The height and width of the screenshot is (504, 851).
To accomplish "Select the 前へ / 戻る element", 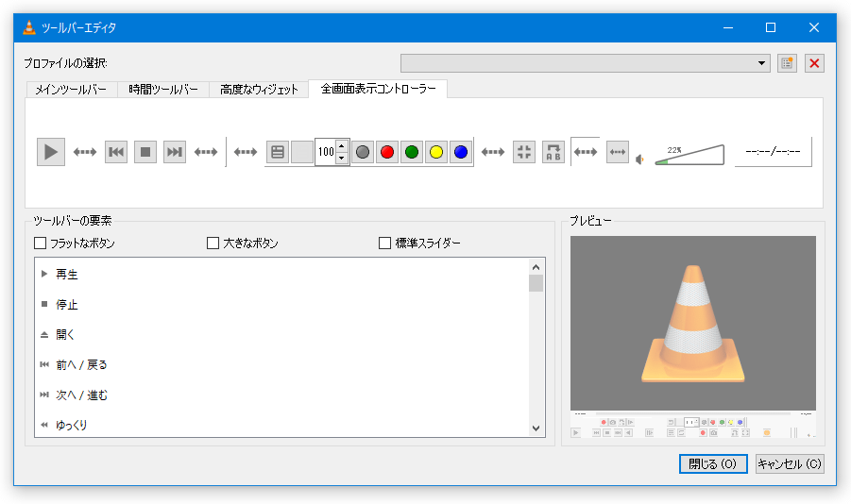I will [x=281, y=364].
